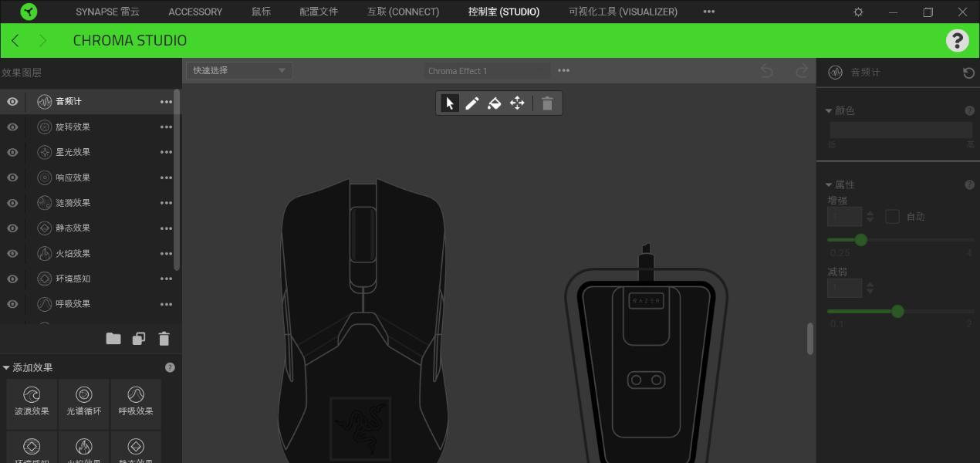980x463 pixels.
Task: Open Chroma Effect 1 more options
Action: [x=564, y=71]
